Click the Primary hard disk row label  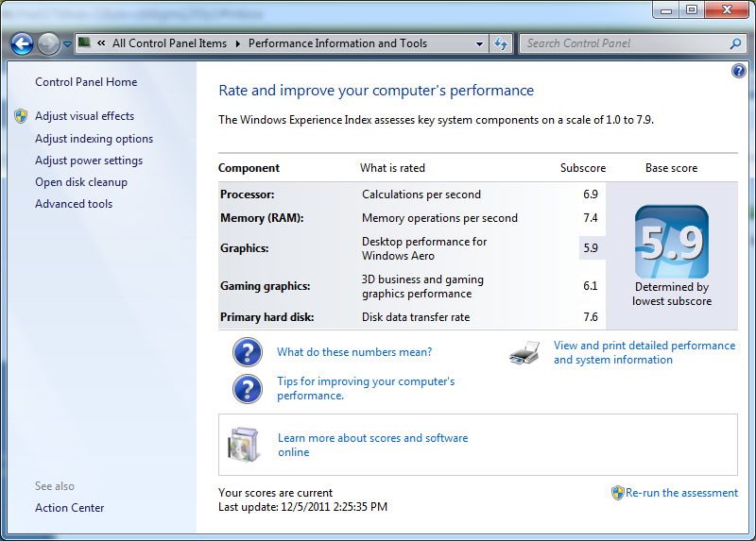pyautogui.click(x=267, y=317)
